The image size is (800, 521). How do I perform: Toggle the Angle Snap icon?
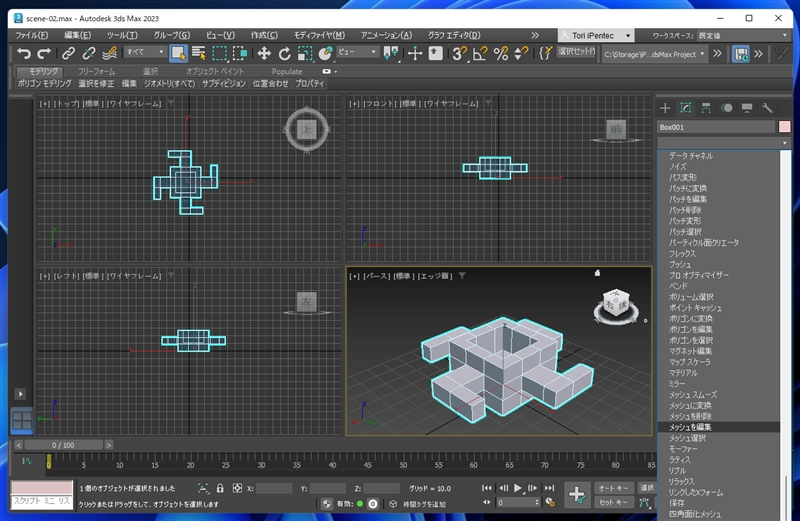coord(480,53)
